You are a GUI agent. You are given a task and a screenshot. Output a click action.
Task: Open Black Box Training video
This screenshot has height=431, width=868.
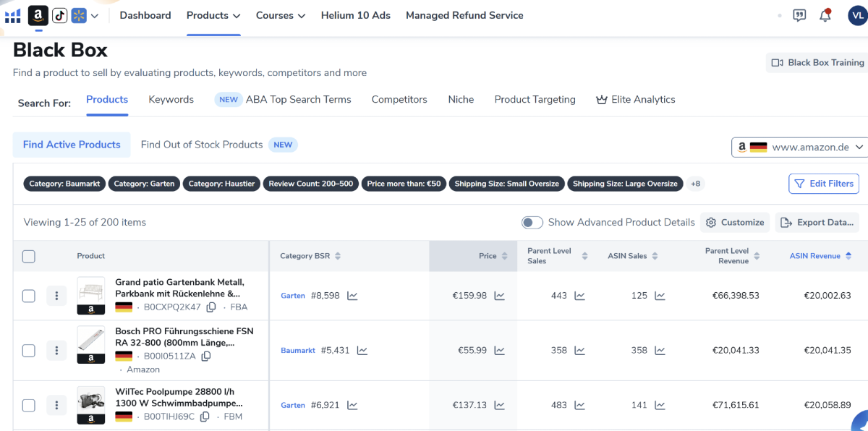click(817, 63)
